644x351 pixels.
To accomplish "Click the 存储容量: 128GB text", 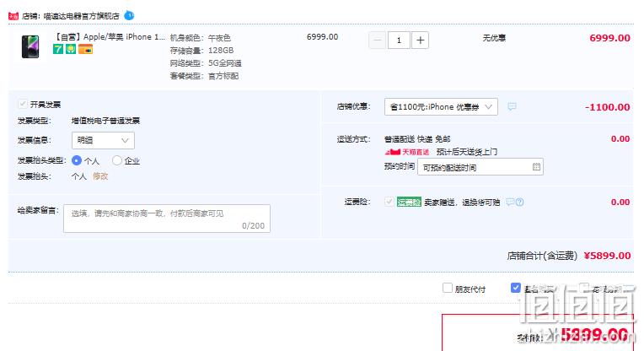I will pyautogui.click(x=201, y=51).
